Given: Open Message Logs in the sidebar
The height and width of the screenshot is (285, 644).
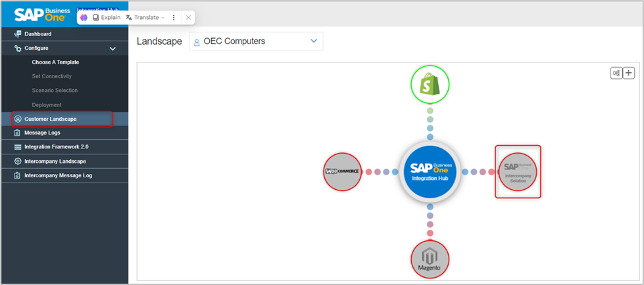Looking at the screenshot, I should [x=42, y=133].
